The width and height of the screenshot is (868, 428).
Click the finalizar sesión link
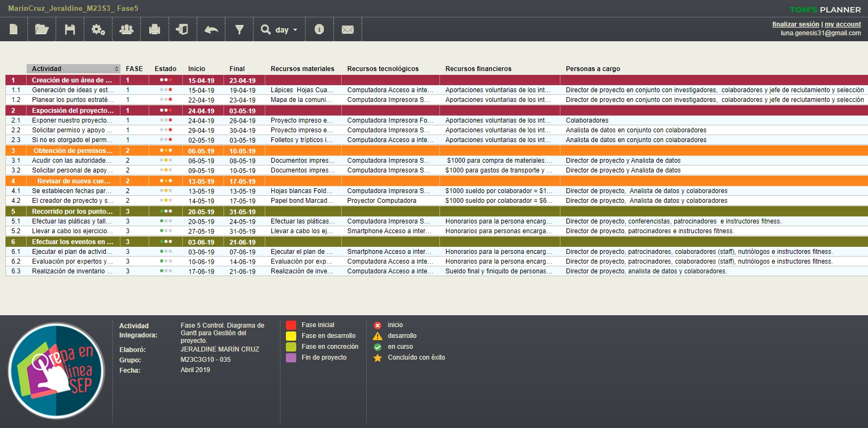795,24
